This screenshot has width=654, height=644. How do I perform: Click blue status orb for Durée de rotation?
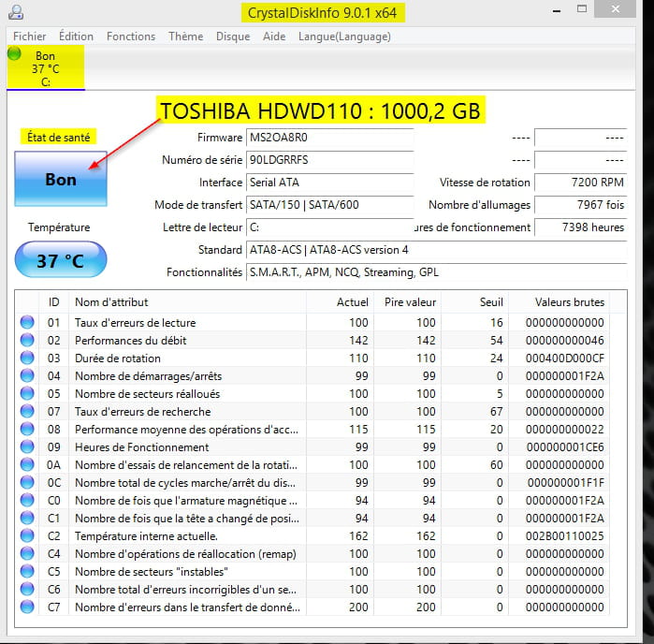[27, 358]
